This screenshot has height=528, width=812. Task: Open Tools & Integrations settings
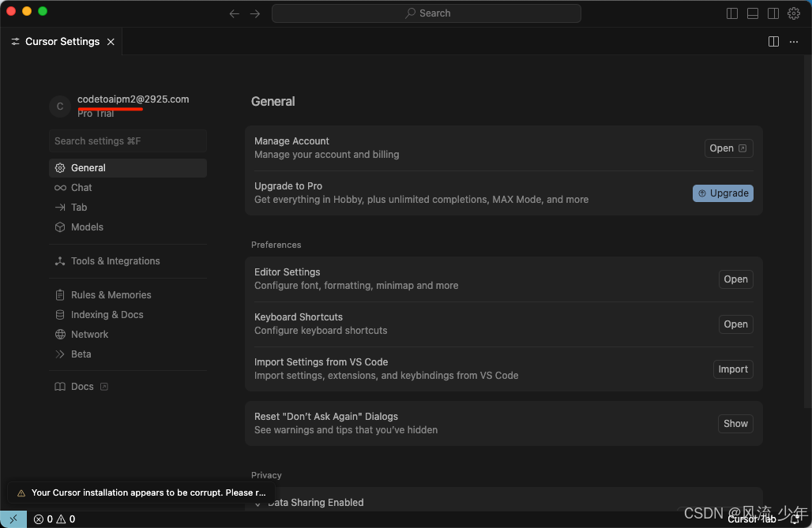tap(128, 261)
